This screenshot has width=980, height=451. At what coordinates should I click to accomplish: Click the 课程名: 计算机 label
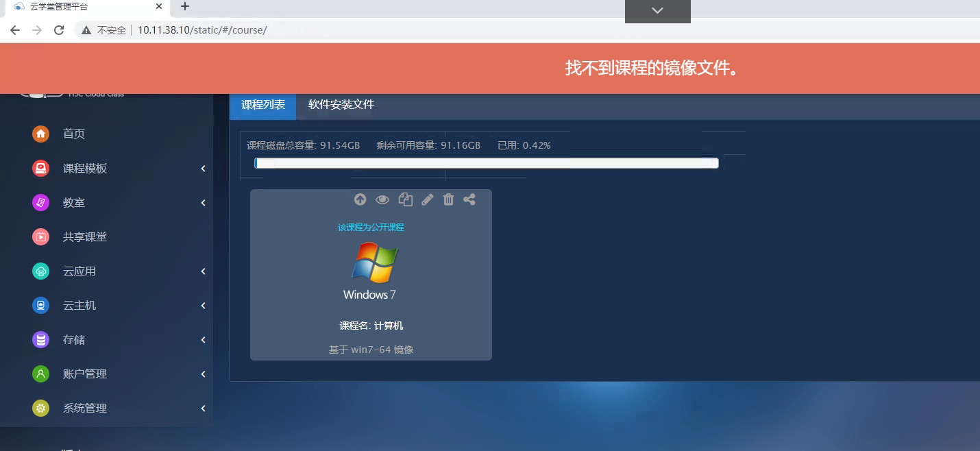click(371, 326)
